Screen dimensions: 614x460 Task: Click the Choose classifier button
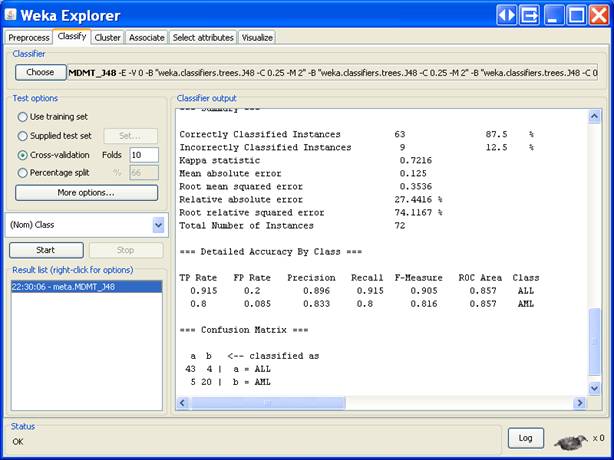[x=40, y=72]
